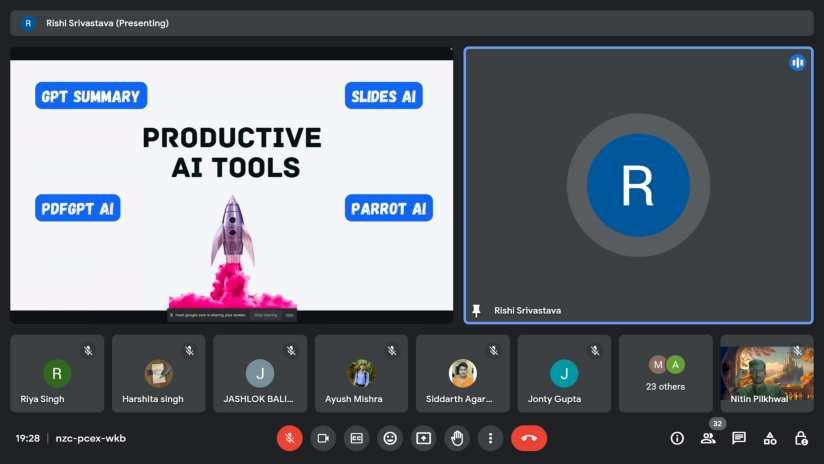Select Nitin Pilkhwal's video tile
Image resolution: width=824 pixels, height=464 pixels.
coord(767,374)
